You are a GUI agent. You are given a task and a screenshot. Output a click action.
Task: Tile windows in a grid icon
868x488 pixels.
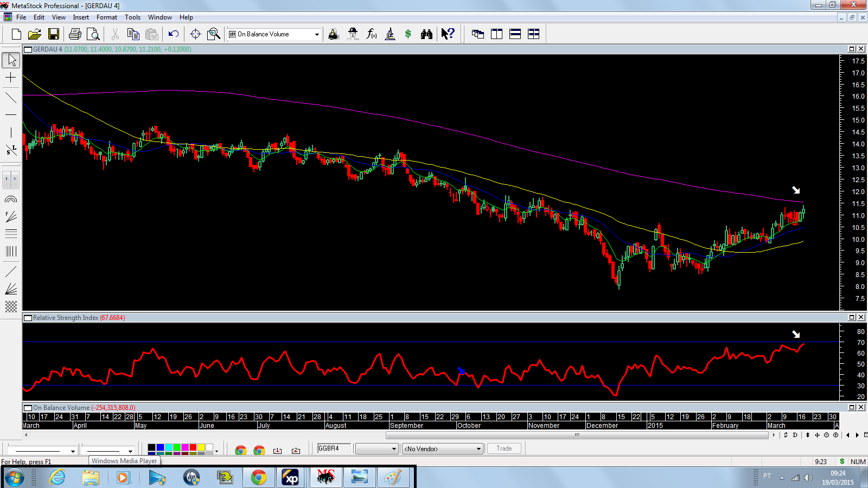click(533, 34)
